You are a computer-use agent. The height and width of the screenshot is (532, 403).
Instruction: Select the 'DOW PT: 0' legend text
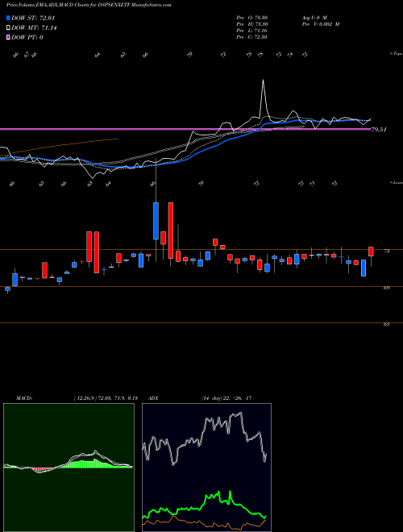(27, 37)
